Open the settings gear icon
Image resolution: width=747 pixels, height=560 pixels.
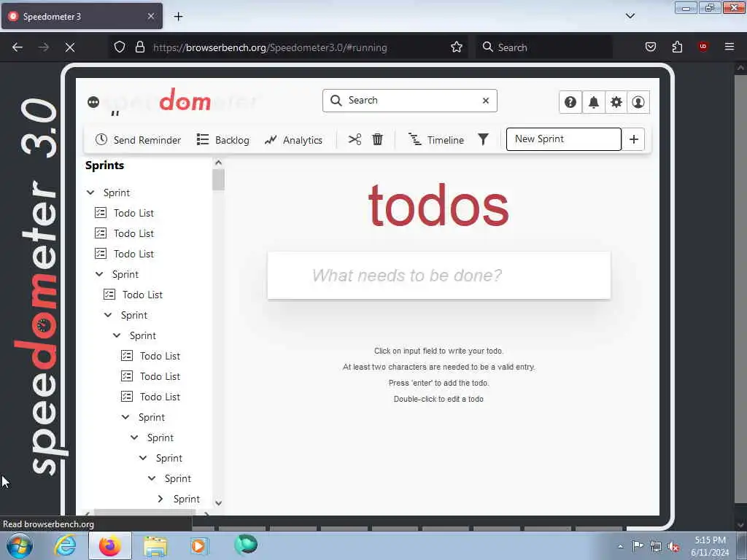point(616,102)
